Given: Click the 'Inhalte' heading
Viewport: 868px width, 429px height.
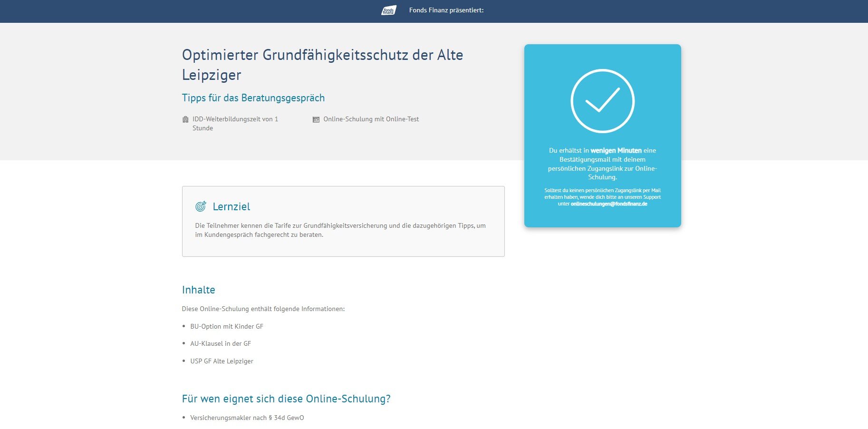Looking at the screenshot, I should [x=199, y=290].
